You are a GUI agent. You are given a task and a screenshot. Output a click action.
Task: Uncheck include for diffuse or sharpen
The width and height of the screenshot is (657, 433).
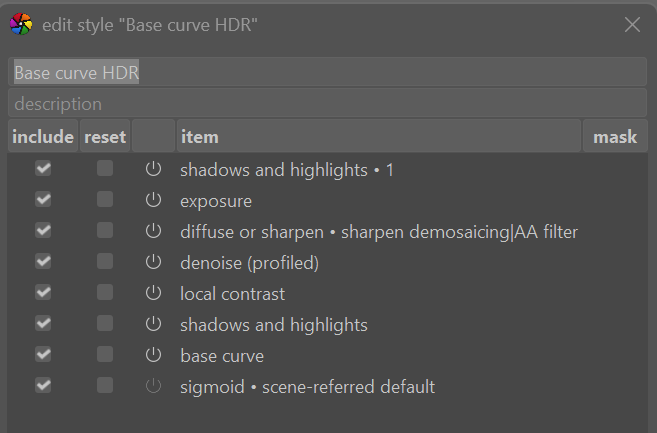coord(43,231)
